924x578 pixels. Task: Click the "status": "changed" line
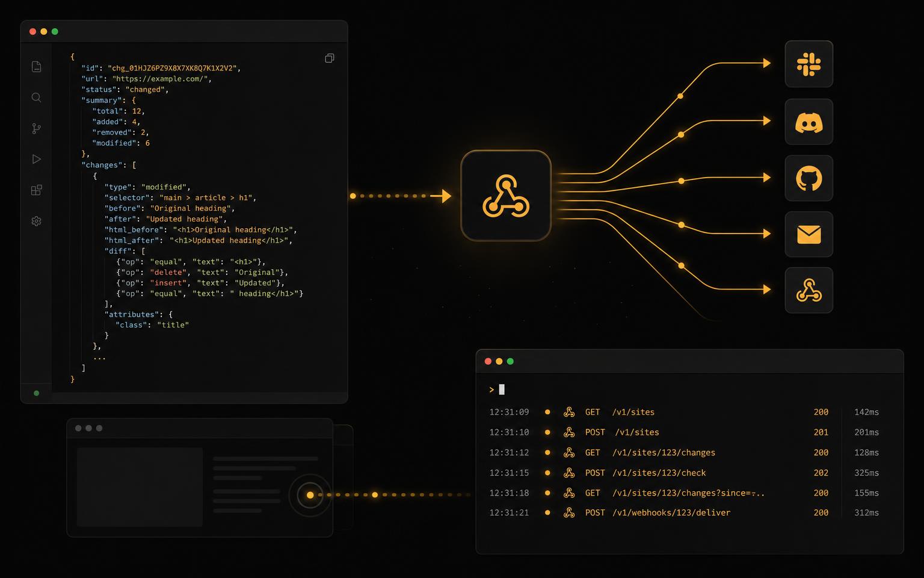coord(125,89)
